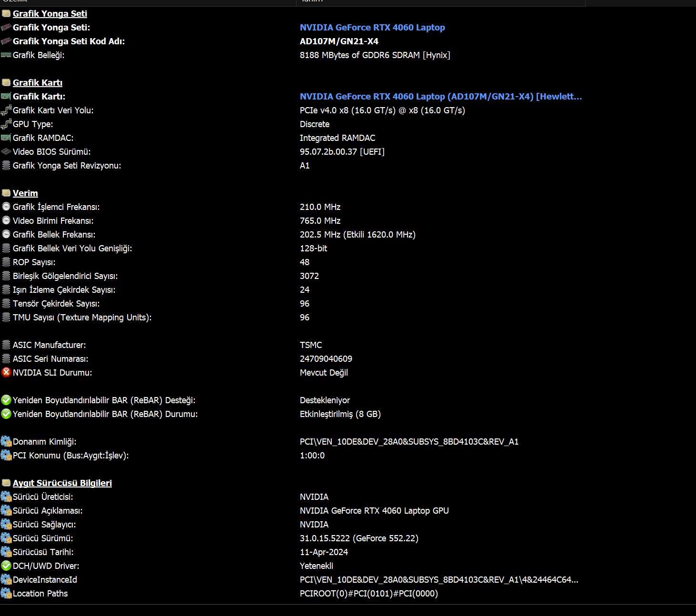Click the 765.0 MHz frequency value

click(x=320, y=221)
